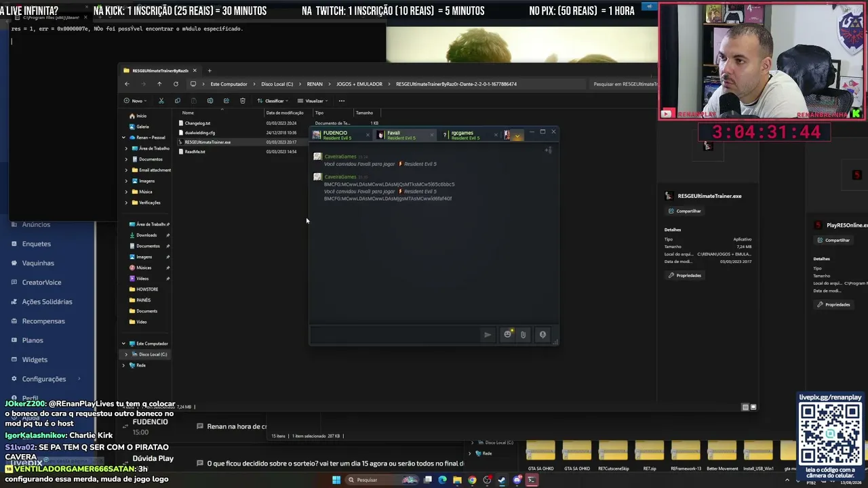This screenshot has width=868, height=488.
Task: Open Creator Voice in the left sidebar
Action: (x=41, y=283)
